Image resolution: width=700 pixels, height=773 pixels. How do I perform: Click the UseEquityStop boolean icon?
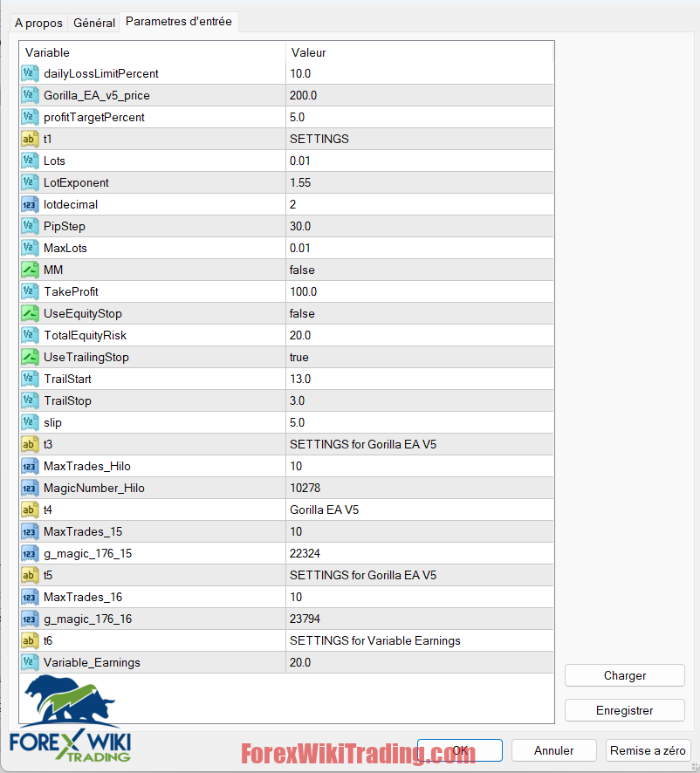tap(30, 313)
